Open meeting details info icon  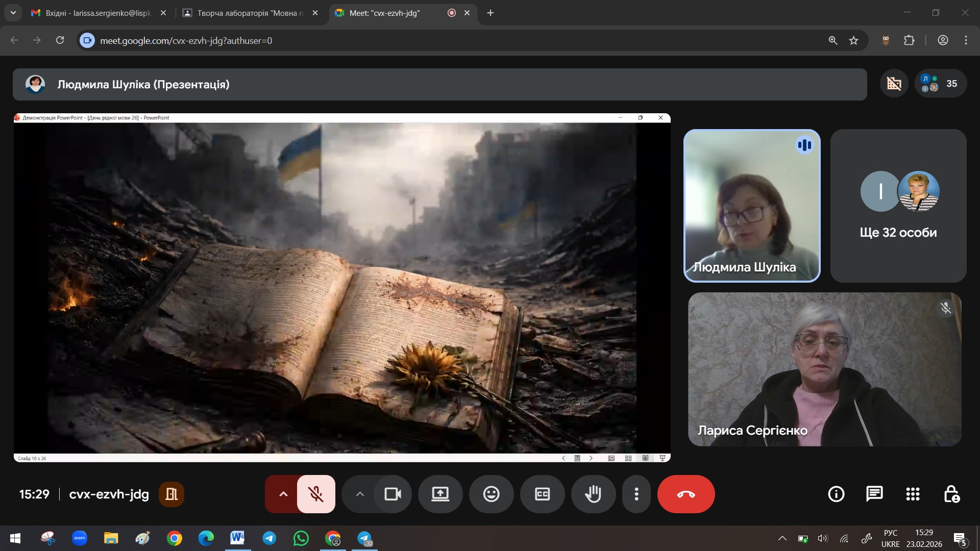[x=836, y=494]
